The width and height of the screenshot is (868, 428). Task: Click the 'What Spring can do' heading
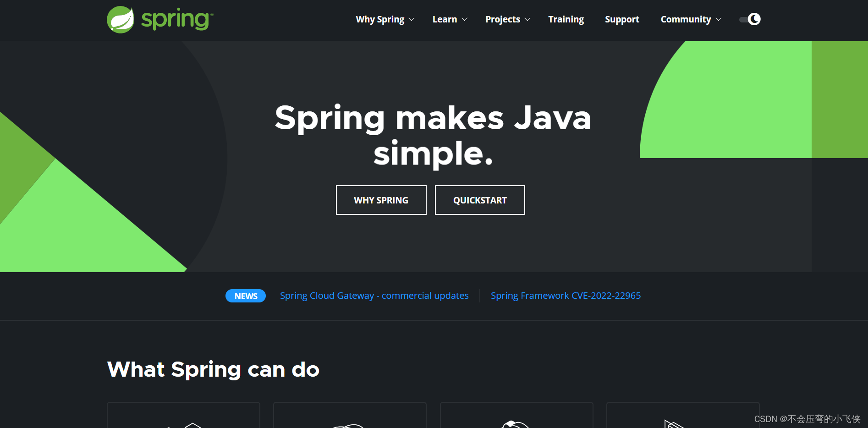[x=213, y=369]
